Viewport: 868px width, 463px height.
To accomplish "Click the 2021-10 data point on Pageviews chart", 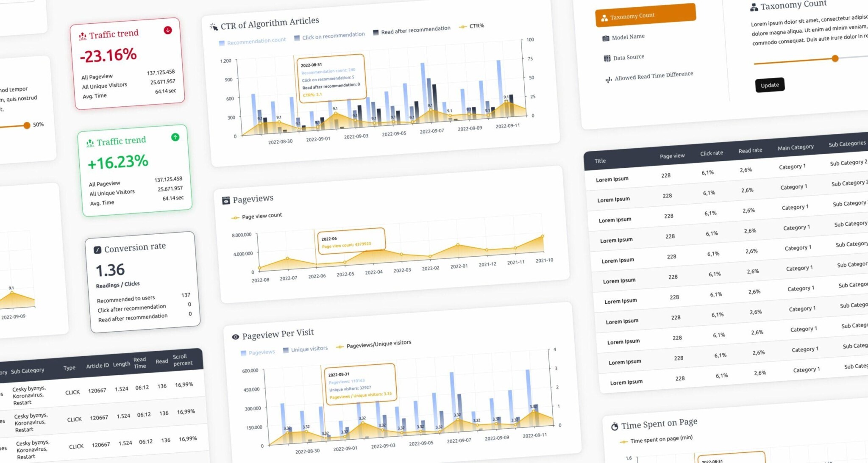I will click(x=542, y=236).
